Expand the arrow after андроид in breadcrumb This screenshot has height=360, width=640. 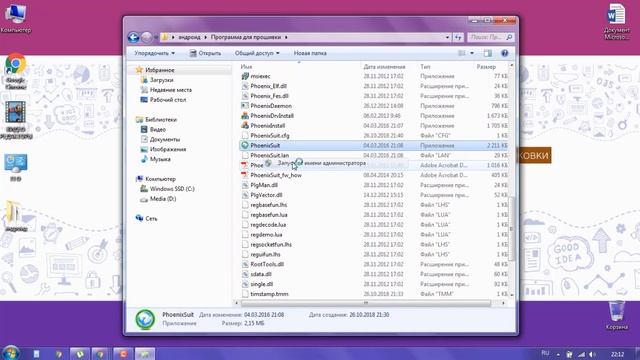[205, 37]
